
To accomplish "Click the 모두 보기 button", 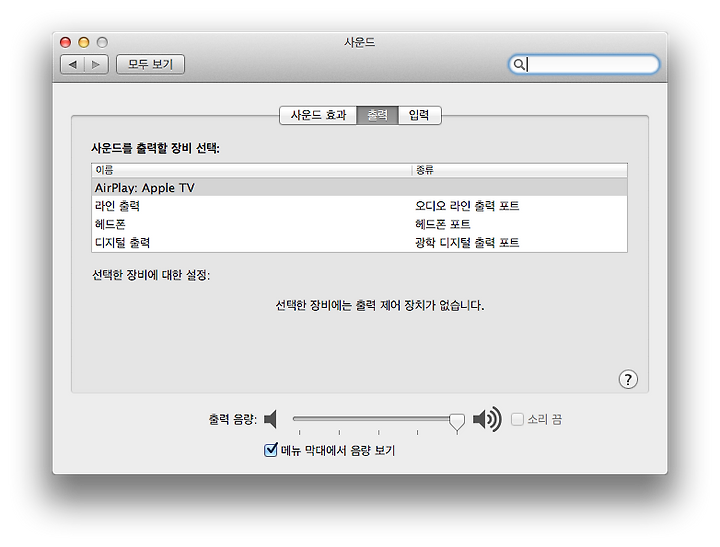I will pyautogui.click(x=151, y=64).
